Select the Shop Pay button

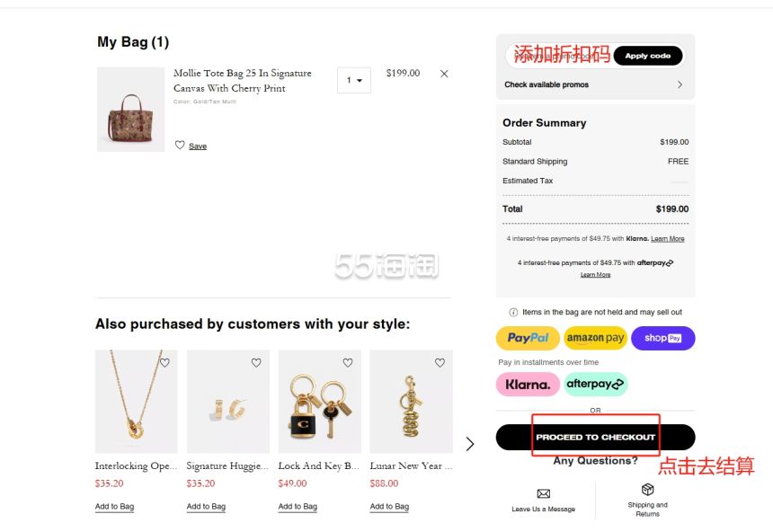point(663,338)
